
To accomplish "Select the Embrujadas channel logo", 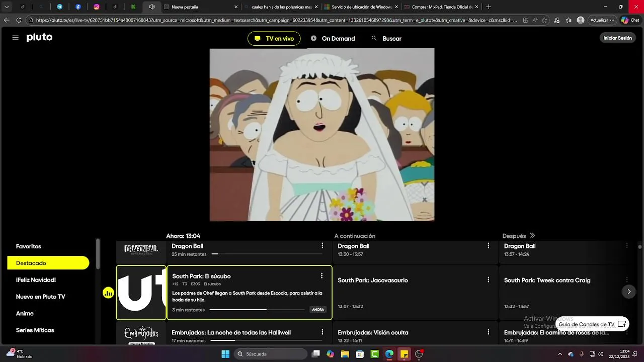I will tap(141, 334).
